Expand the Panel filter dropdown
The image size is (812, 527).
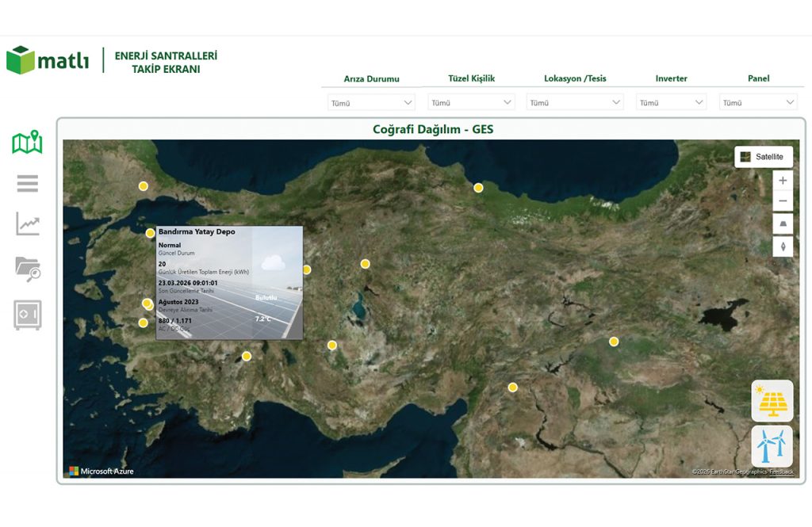[x=757, y=102]
